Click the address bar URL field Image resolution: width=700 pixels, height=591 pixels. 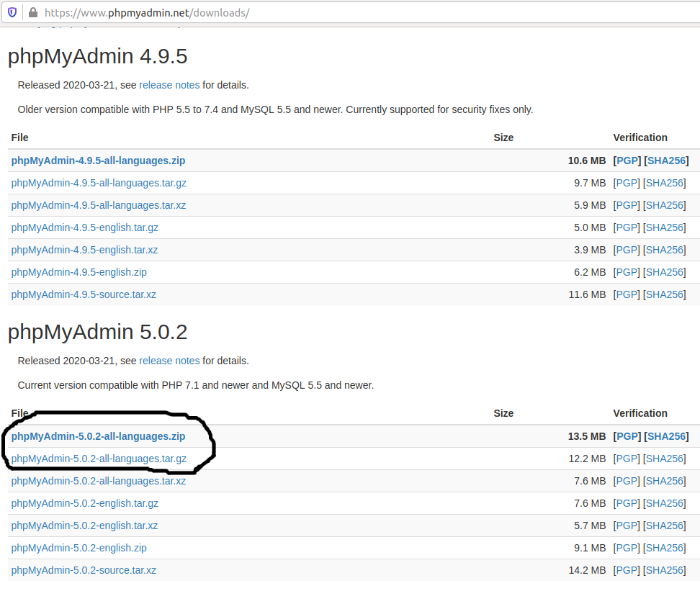[351, 12]
